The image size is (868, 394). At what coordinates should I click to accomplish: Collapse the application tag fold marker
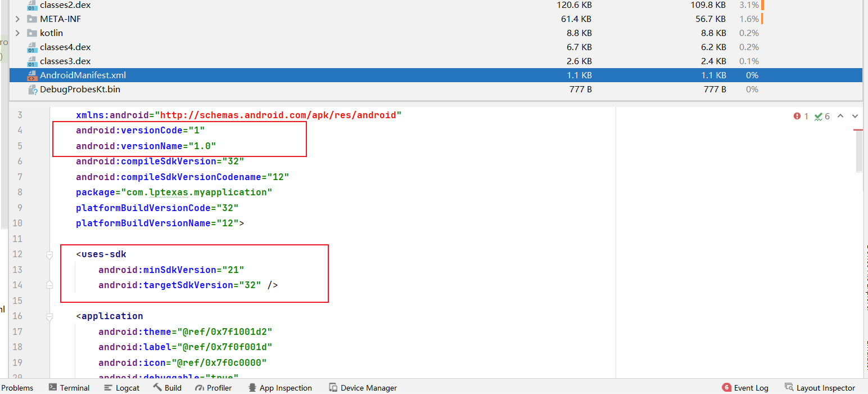(x=49, y=316)
